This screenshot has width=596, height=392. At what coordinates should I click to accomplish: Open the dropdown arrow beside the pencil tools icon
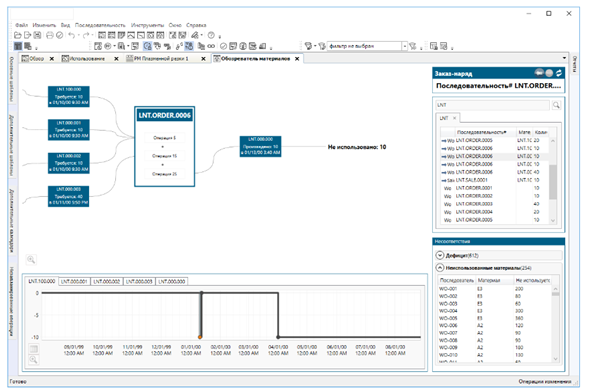tap(201, 35)
